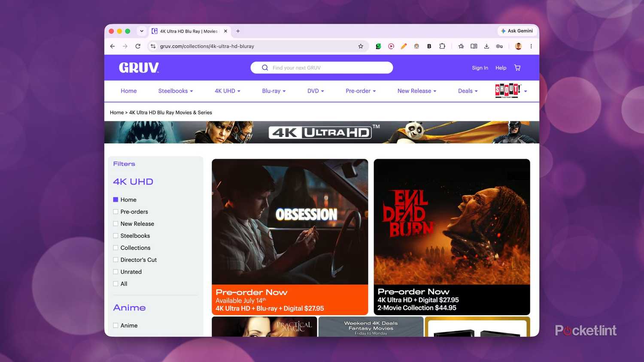Click the browser forward arrow
This screenshot has width=644, height=362.
[x=125, y=46]
